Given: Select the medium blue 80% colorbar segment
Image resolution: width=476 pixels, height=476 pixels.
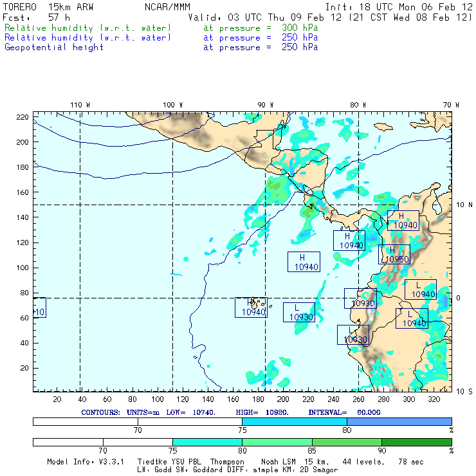Looking at the screenshot, I should (x=399, y=421).
